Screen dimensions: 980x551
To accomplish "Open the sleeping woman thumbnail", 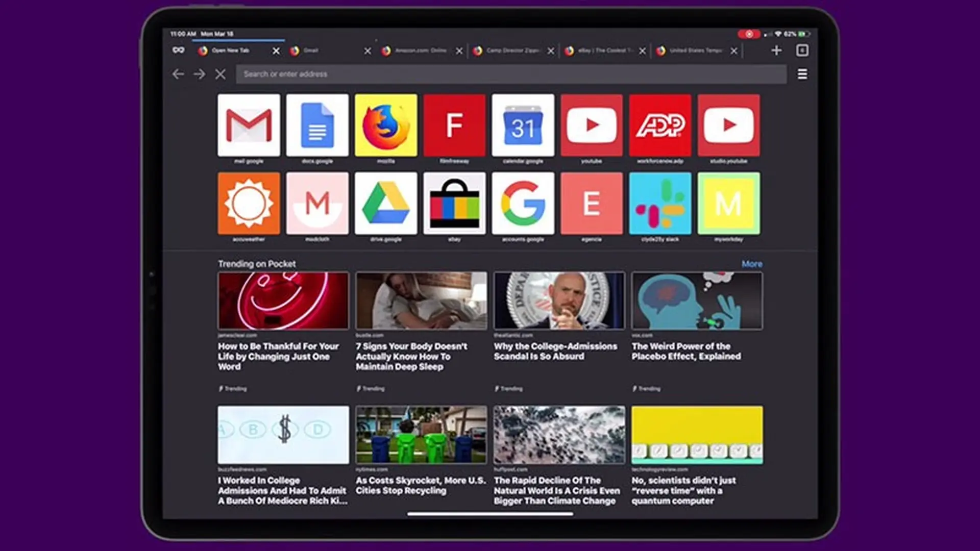I will (421, 300).
